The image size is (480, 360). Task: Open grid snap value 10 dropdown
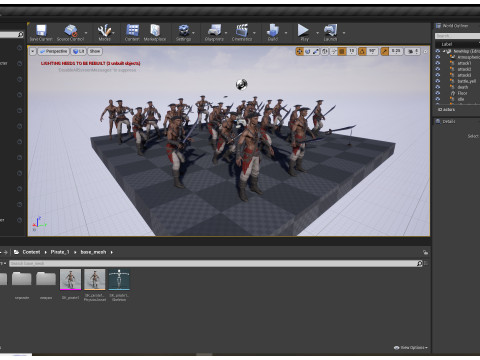351,51
